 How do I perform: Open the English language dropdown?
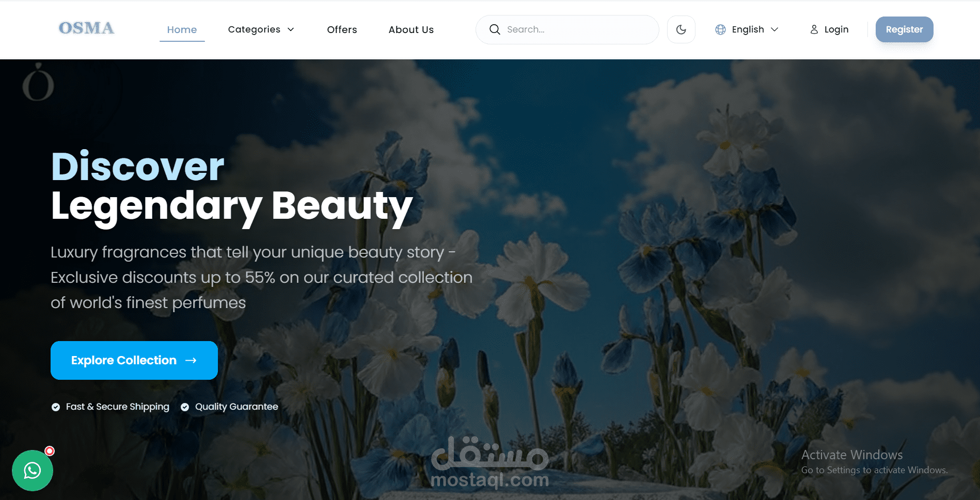(x=746, y=29)
